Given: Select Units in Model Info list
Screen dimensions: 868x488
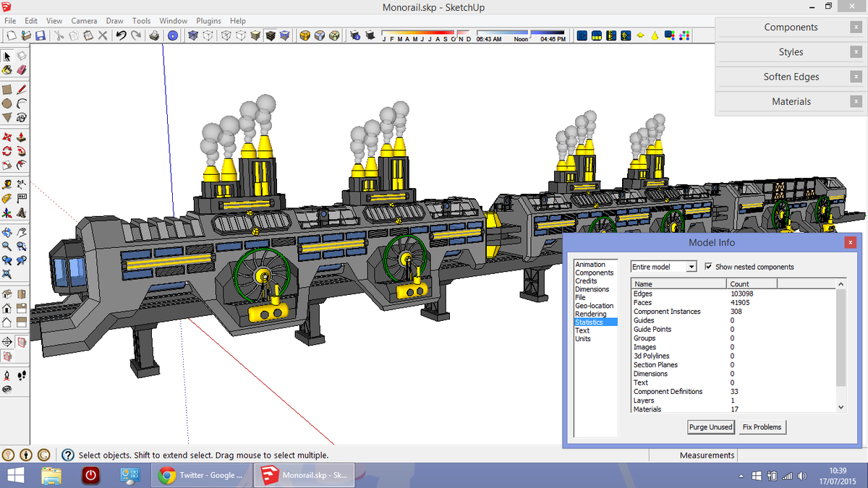Looking at the screenshot, I should point(582,339).
